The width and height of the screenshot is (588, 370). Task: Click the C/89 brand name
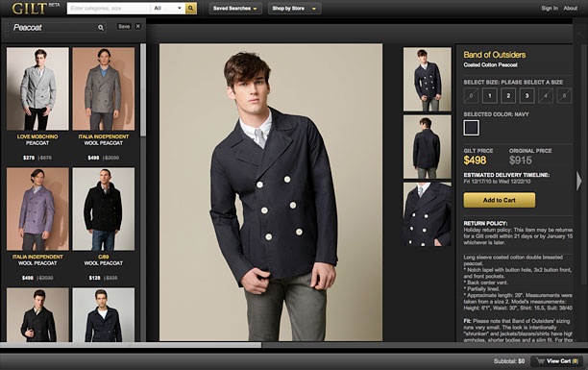[104, 257]
